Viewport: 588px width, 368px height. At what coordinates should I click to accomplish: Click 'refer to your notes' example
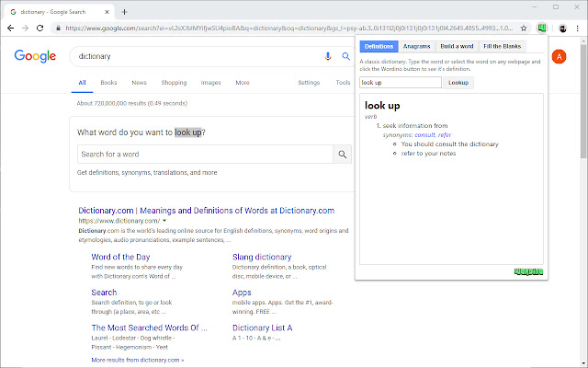[x=429, y=154]
